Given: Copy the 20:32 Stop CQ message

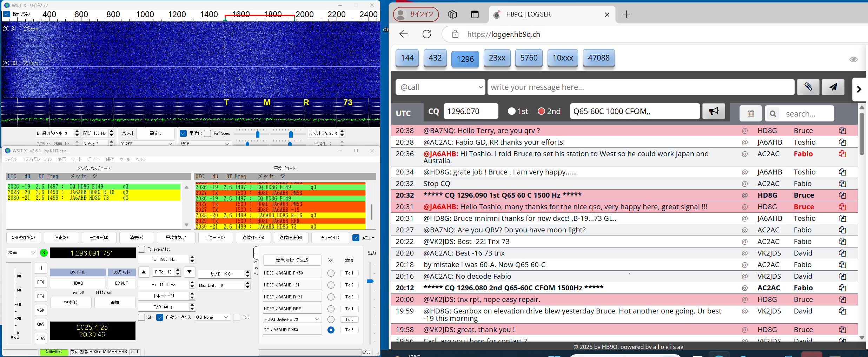Looking at the screenshot, I should pyautogui.click(x=842, y=184).
